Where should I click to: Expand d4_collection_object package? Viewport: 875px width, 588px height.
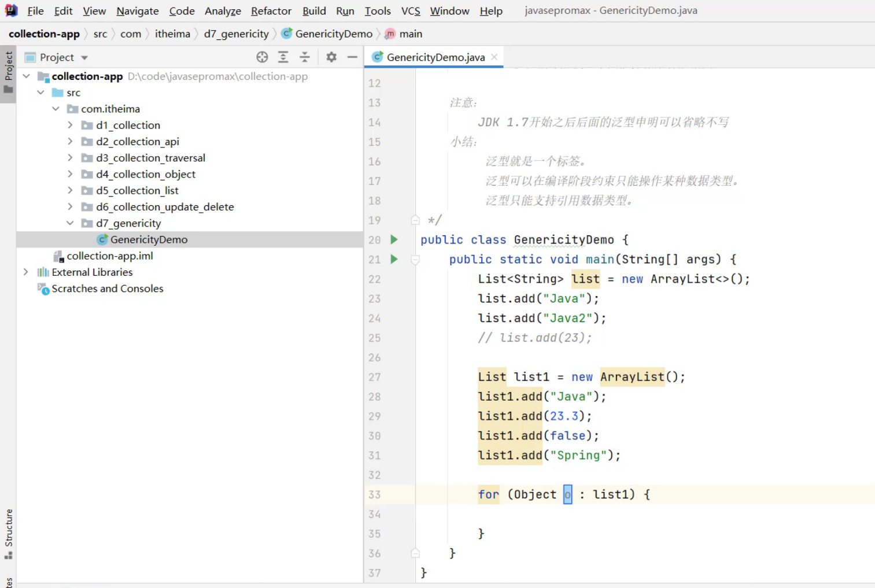(70, 173)
